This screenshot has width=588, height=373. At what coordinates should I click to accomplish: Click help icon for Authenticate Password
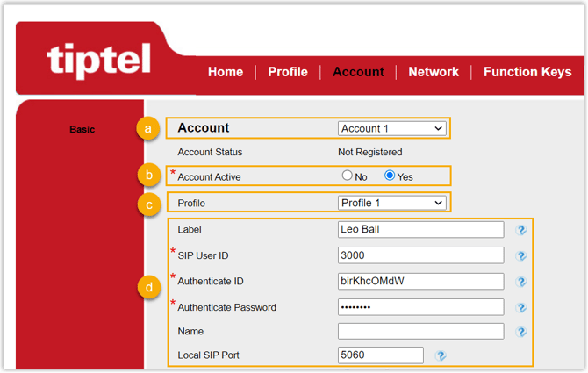tap(521, 308)
